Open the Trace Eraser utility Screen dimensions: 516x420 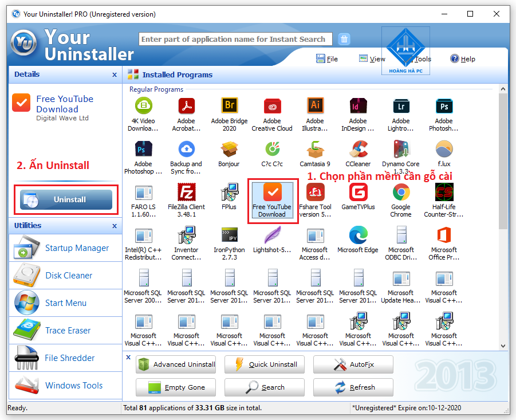pos(62,330)
